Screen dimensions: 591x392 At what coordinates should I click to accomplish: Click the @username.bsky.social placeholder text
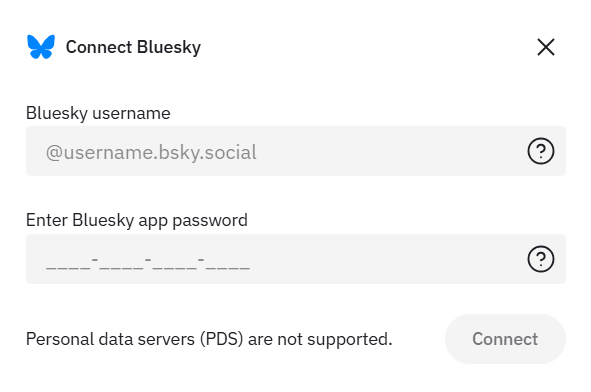click(151, 152)
